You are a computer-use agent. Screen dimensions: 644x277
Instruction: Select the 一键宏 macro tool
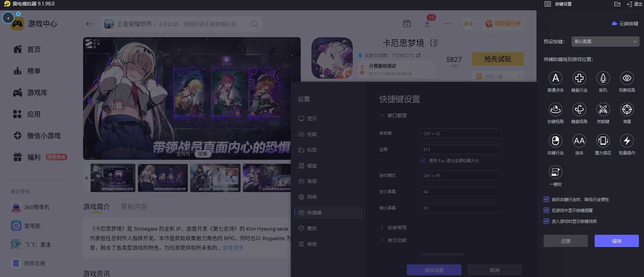pyautogui.click(x=556, y=172)
